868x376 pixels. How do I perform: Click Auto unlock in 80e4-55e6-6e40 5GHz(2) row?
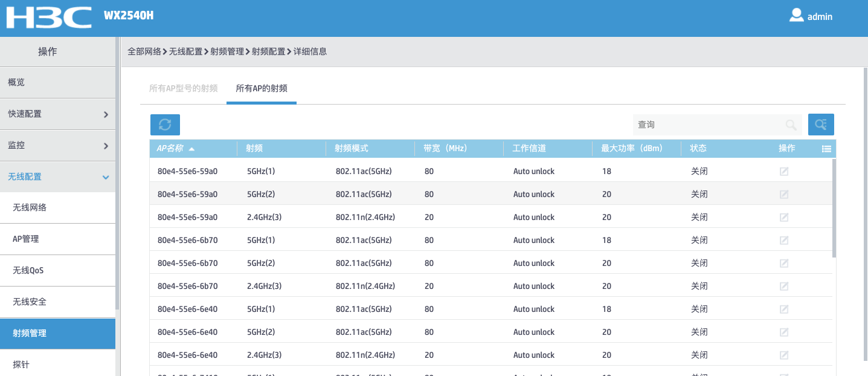point(534,332)
